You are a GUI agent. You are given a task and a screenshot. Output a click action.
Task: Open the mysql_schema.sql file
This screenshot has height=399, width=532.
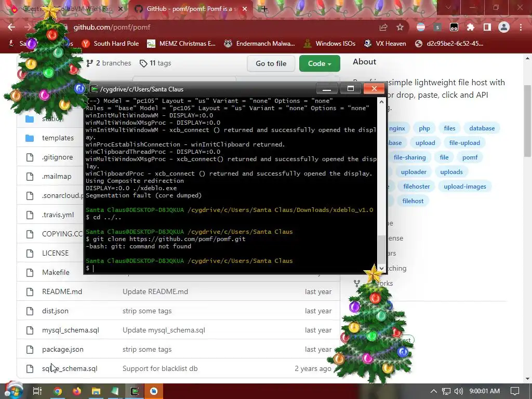(71, 330)
